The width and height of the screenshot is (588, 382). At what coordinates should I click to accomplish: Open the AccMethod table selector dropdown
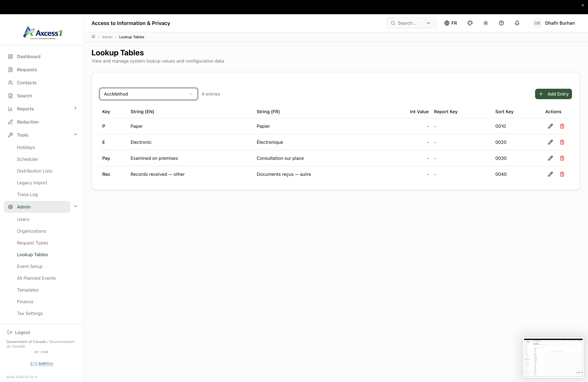[148, 94]
